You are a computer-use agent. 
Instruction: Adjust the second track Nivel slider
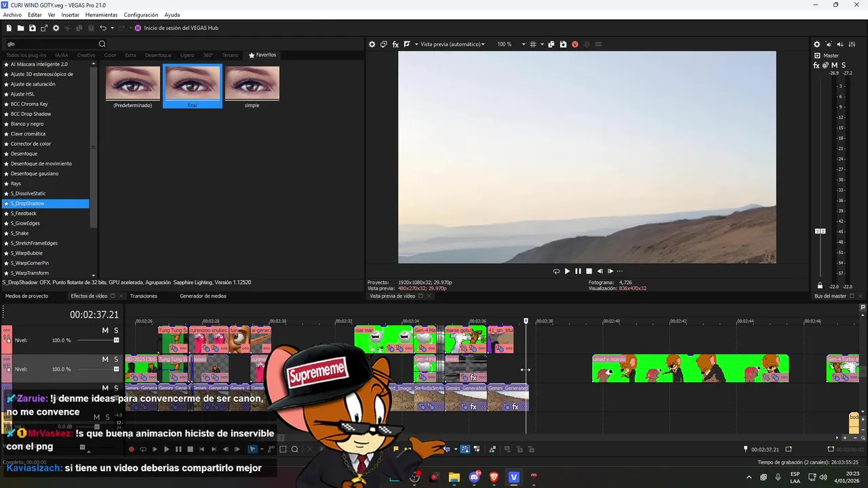tap(116, 369)
